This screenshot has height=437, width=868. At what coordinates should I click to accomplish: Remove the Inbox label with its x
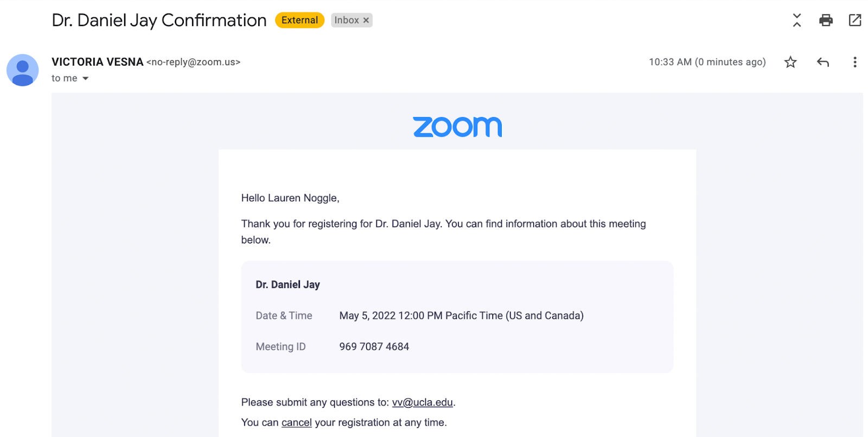point(366,21)
